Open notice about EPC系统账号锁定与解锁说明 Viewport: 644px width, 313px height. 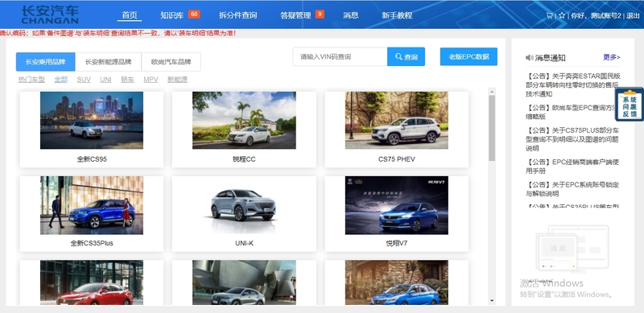[x=573, y=189]
